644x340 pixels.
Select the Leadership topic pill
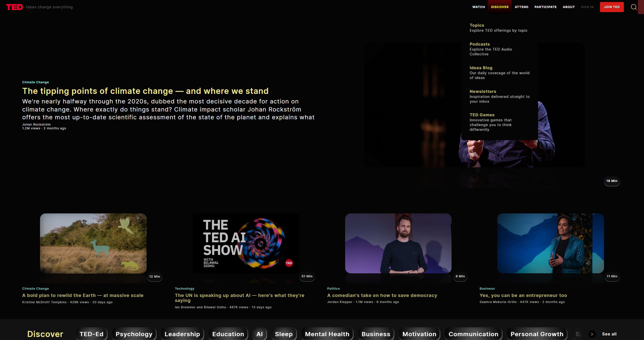point(182,334)
